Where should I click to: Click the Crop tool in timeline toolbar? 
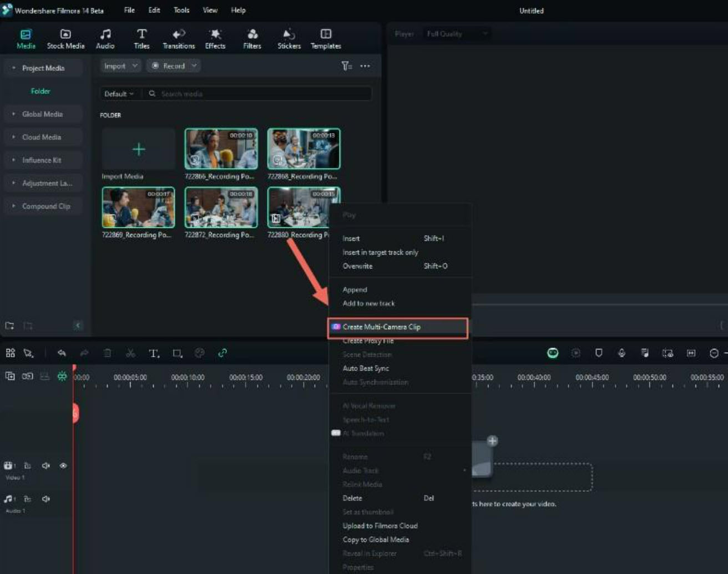[177, 353]
